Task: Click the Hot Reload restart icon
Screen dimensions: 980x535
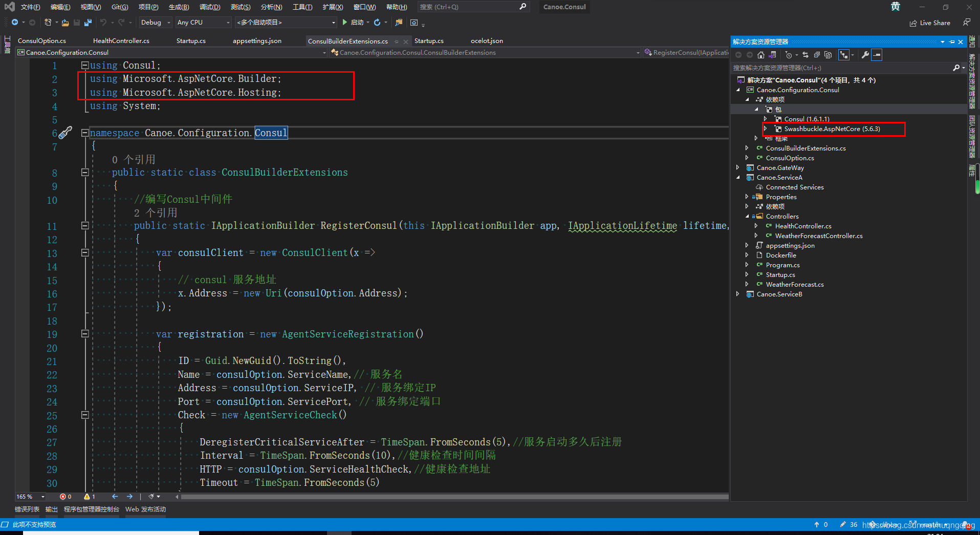Action: [377, 22]
